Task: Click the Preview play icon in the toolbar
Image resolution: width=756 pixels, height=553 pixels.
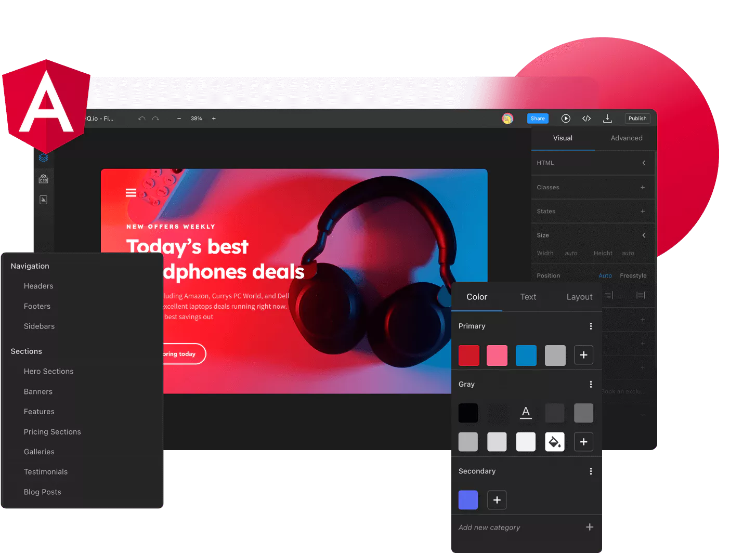Action: (x=566, y=118)
